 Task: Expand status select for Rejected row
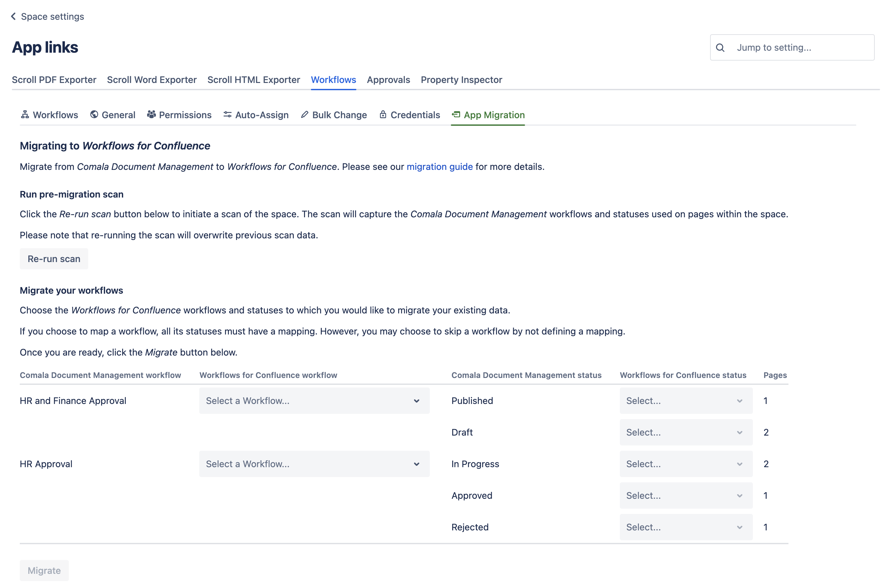coord(685,527)
